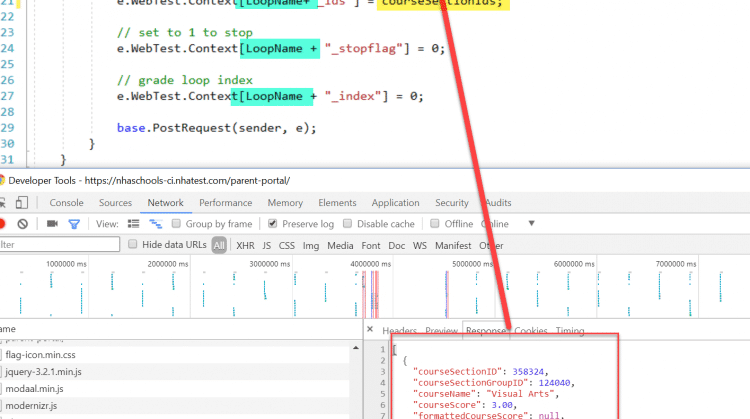Check the Offline checkbox
750x419 pixels.
coord(435,223)
